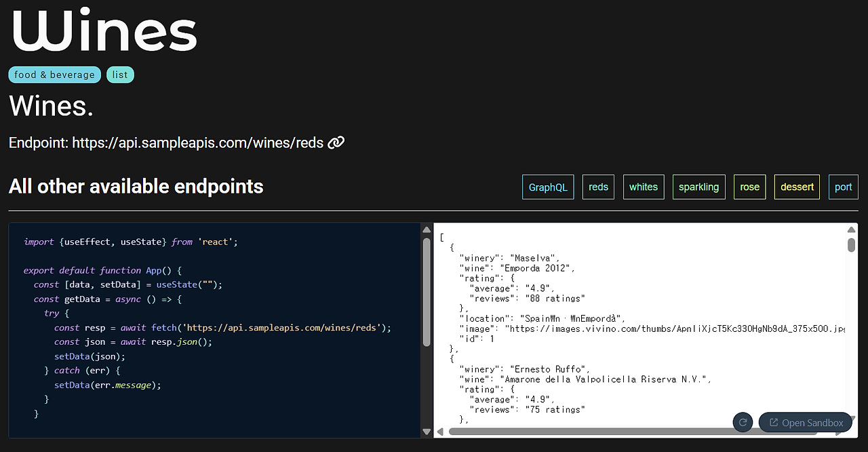Click the code editor vertical scrollbar thumb
868x452 pixels.
[427, 292]
